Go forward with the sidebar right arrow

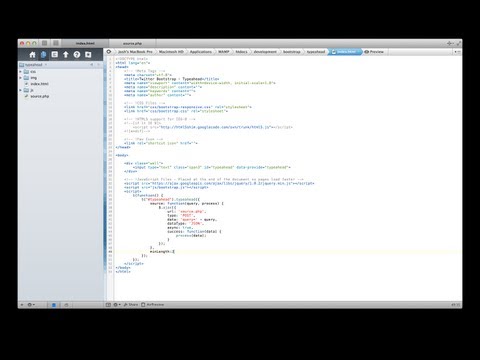99,65
